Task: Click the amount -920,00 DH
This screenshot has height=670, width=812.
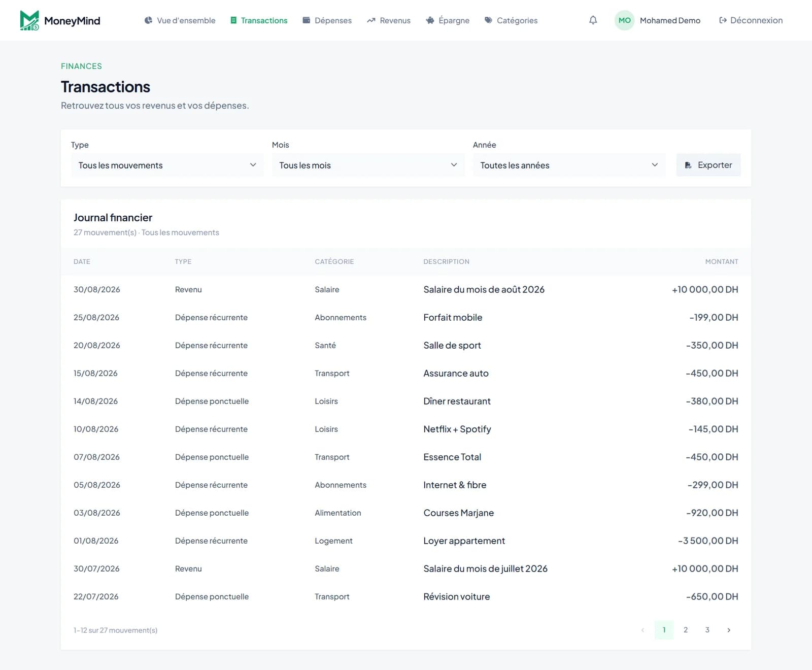Action: [712, 513]
